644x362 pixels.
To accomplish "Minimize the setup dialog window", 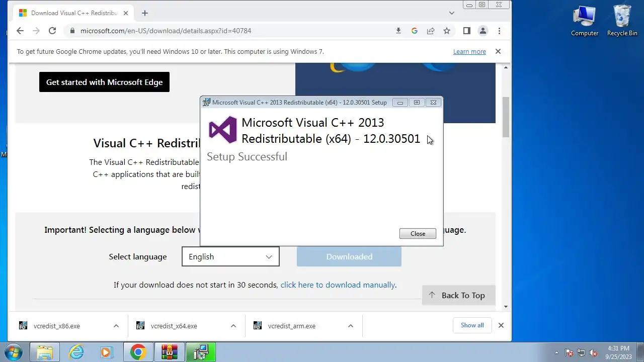I will coord(400,102).
